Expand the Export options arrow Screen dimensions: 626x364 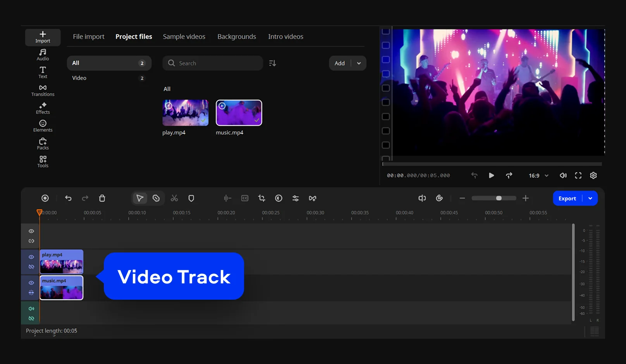[590, 198]
